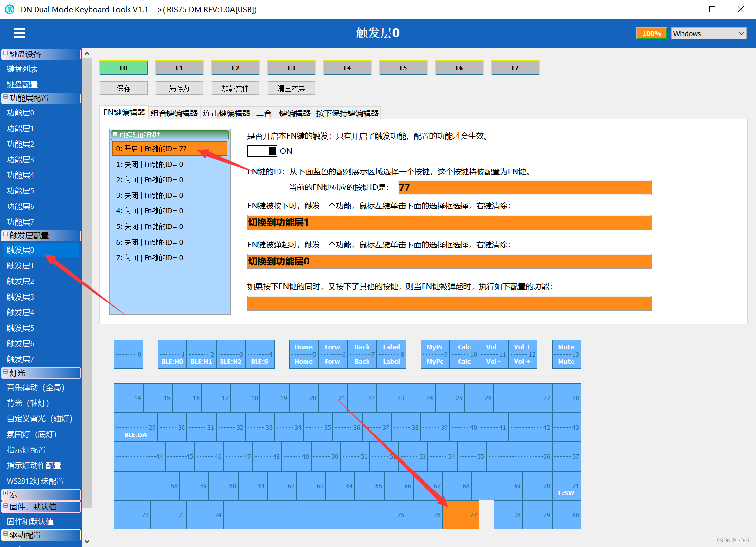The width and height of the screenshot is (756, 547).
Task: Select the L:SW key 71
Action: point(567,486)
